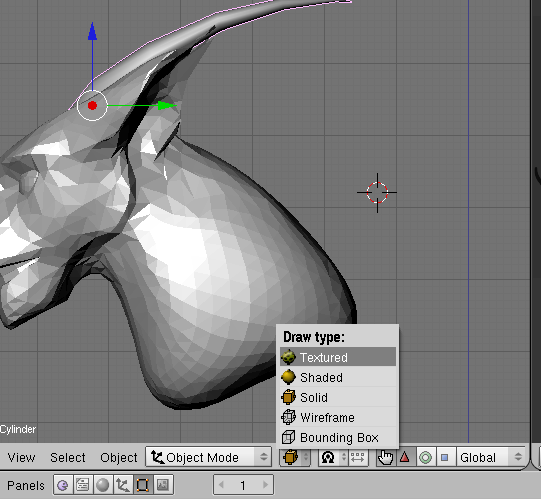This screenshot has height=499, width=541.
Task: Enable translate manipulator triangle icon
Action: pos(405,457)
